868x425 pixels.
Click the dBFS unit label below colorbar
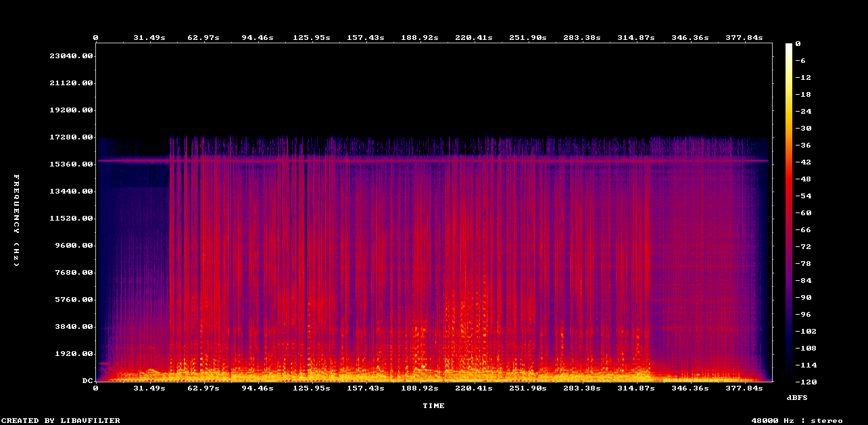(x=798, y=397)
